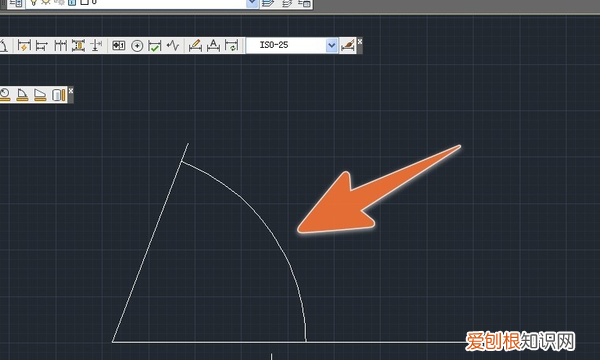The height and width of the screenshot is (360, 600).
Task: Click Make Object's Layer Current icon
Action: [x=268, y=3]
